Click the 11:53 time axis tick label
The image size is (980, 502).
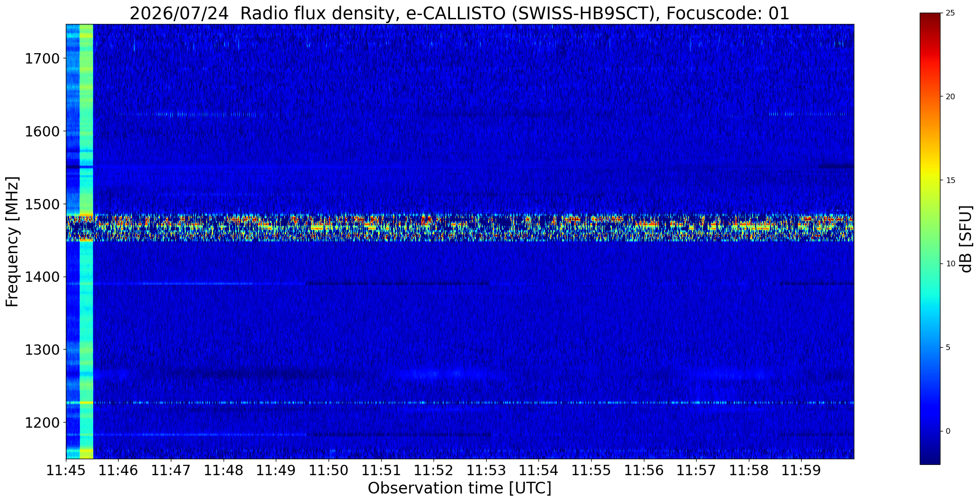(486, 470)
